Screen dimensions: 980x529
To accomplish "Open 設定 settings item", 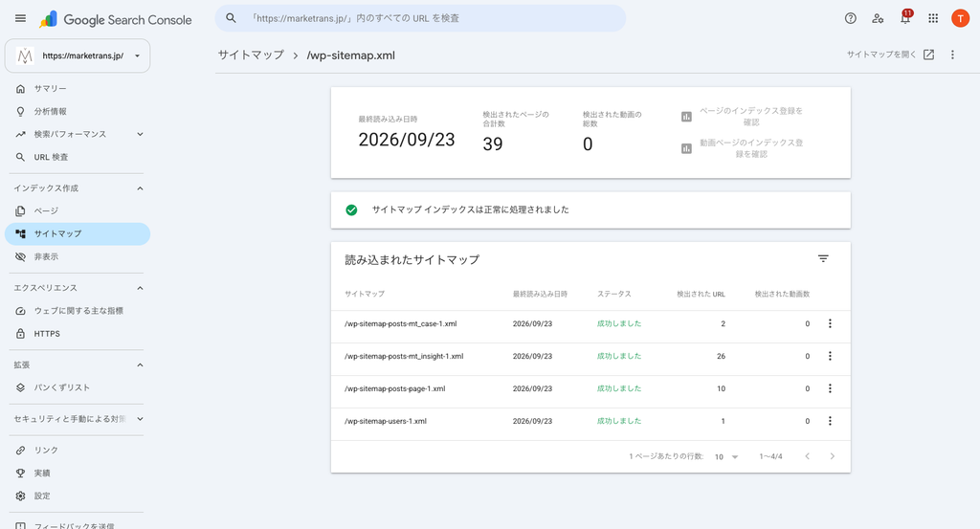I will click(x=78, y=496).
